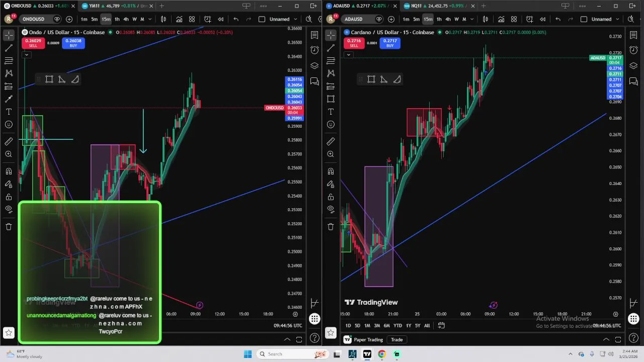Click the blue BUY 0.2717 button
Viewport: 644px width, 362px height.
[390, 43]
